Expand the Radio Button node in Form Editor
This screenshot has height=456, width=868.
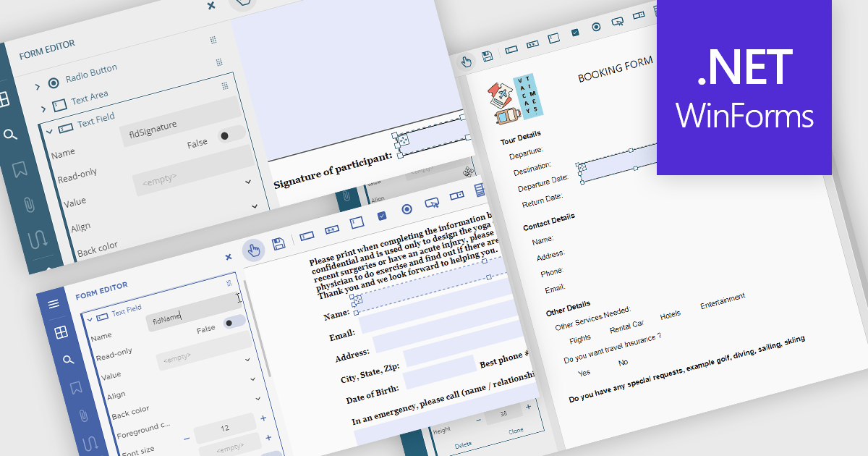tap(38, 88)
